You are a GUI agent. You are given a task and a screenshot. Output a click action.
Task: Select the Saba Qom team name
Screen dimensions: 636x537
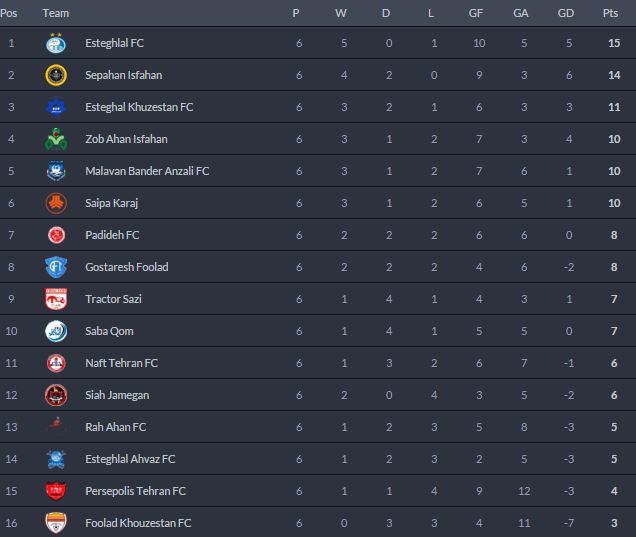110,331
